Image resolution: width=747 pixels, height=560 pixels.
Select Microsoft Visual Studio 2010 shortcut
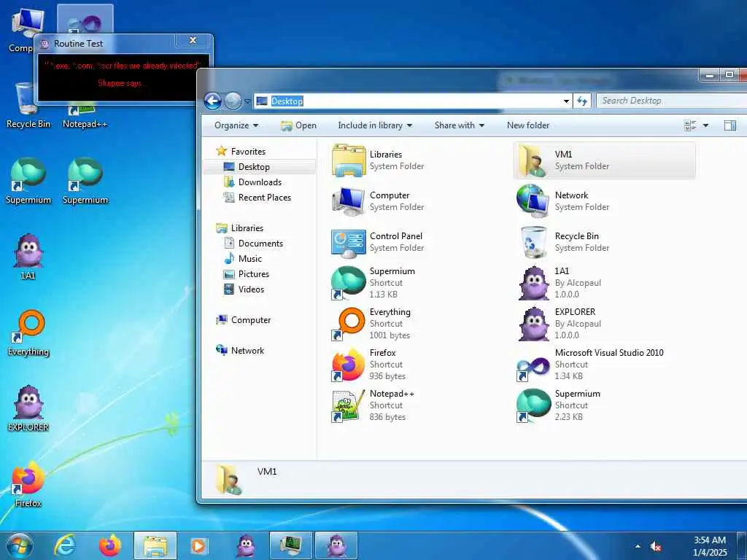pyautogui.click(x=605, y=365)
